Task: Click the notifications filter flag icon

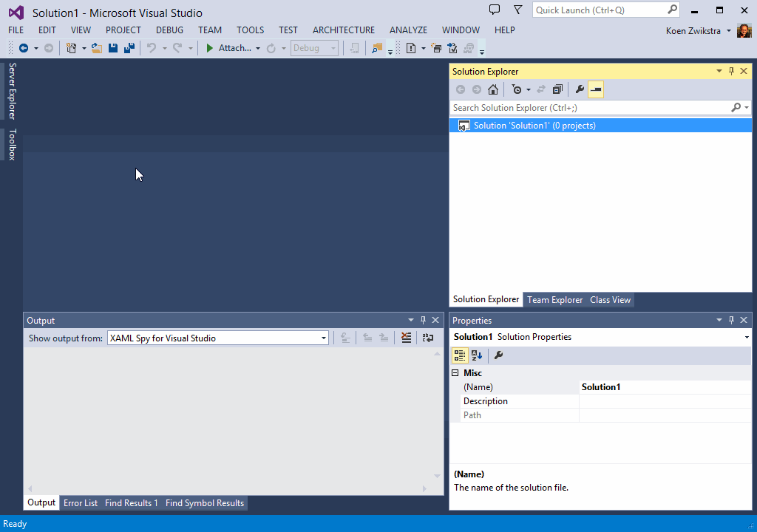Action: point(517,10)
